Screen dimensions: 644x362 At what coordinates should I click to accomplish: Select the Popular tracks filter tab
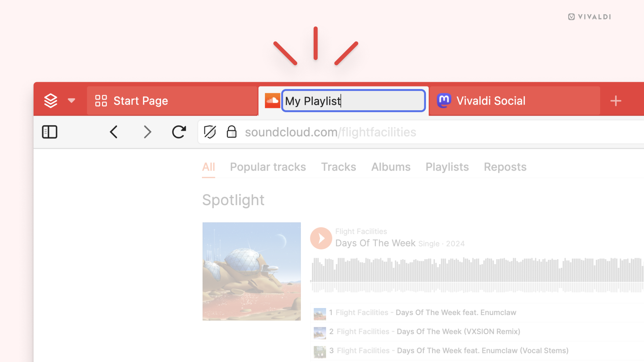click(x=268, y=167)
